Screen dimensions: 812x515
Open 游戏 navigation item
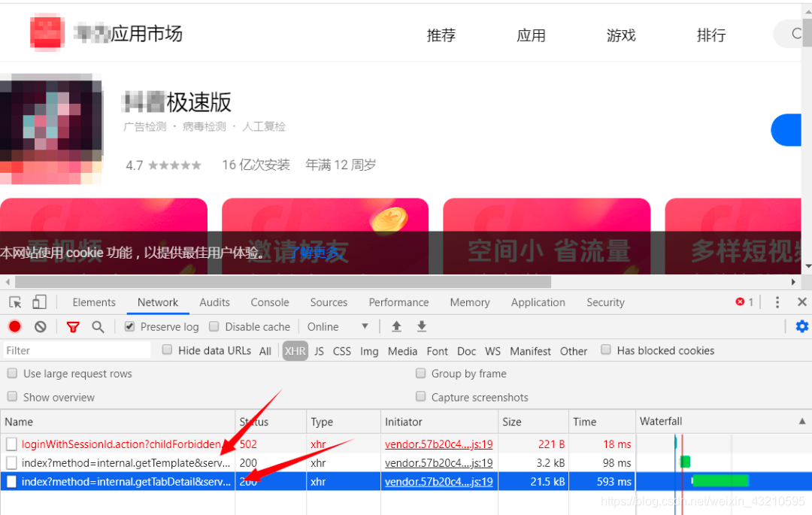click(621, 35)
